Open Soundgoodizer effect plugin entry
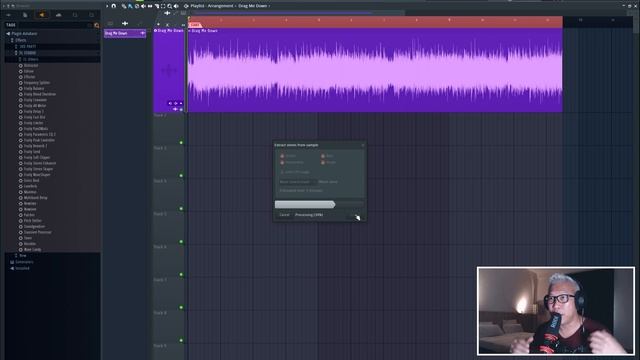 [34, 226]
